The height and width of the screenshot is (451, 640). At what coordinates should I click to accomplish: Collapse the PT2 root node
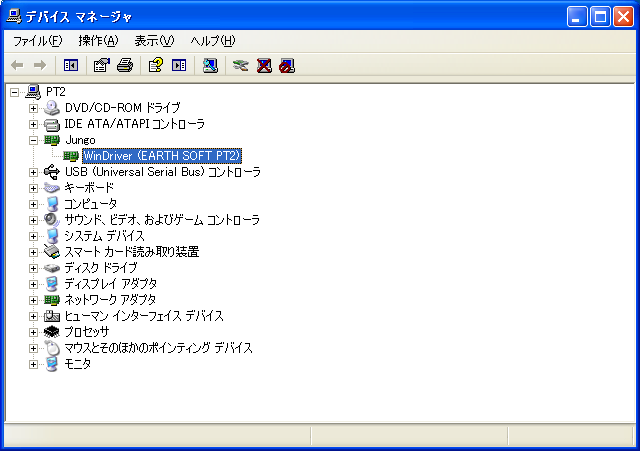tap(14, 92)
